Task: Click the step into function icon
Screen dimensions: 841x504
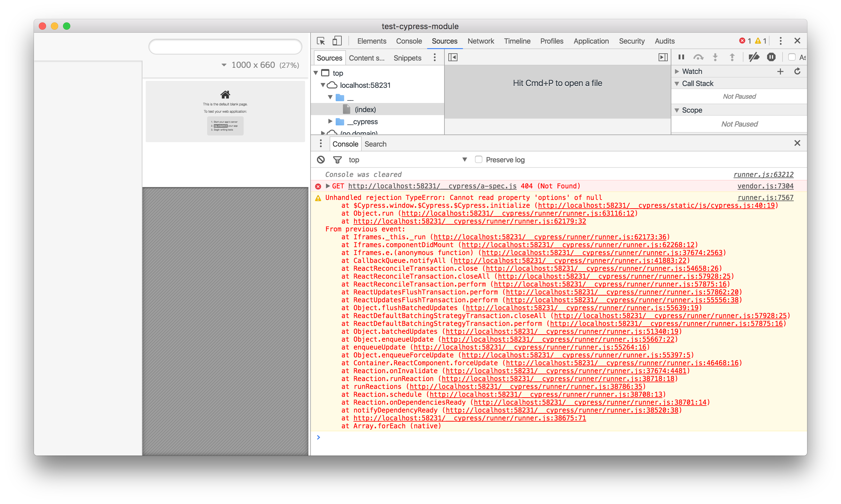Action: 715,57
